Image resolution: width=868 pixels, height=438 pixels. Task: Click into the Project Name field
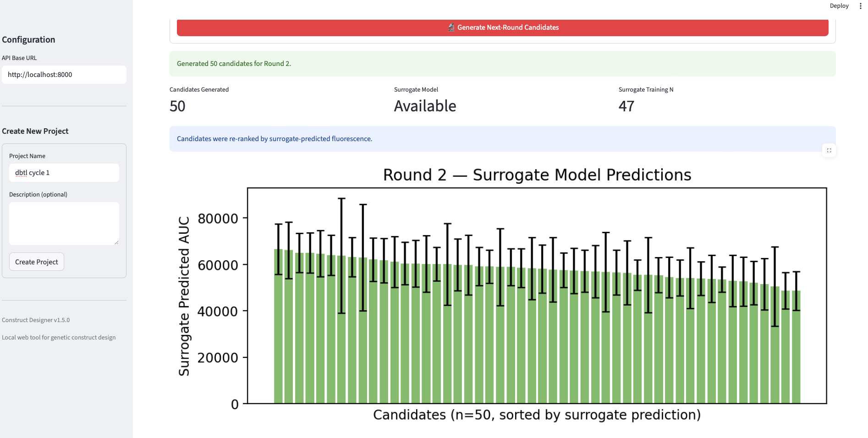point(64,173)
